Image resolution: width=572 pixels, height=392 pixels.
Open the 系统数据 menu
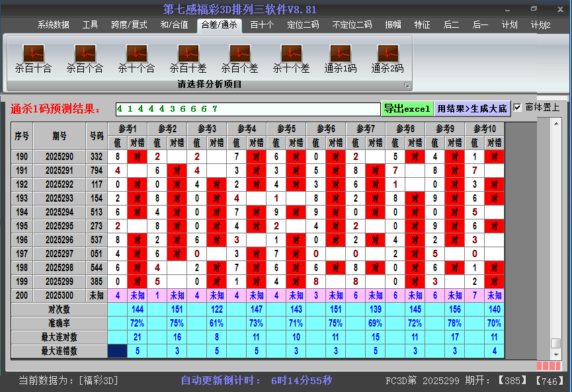(53, 25)
